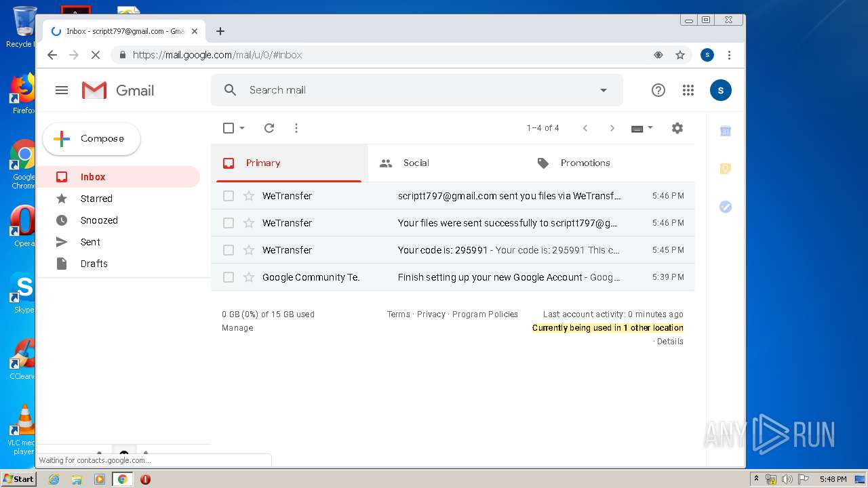Screen dimensions: 868x488
Task: Open Windows Start menu
Action: point(18,479)
